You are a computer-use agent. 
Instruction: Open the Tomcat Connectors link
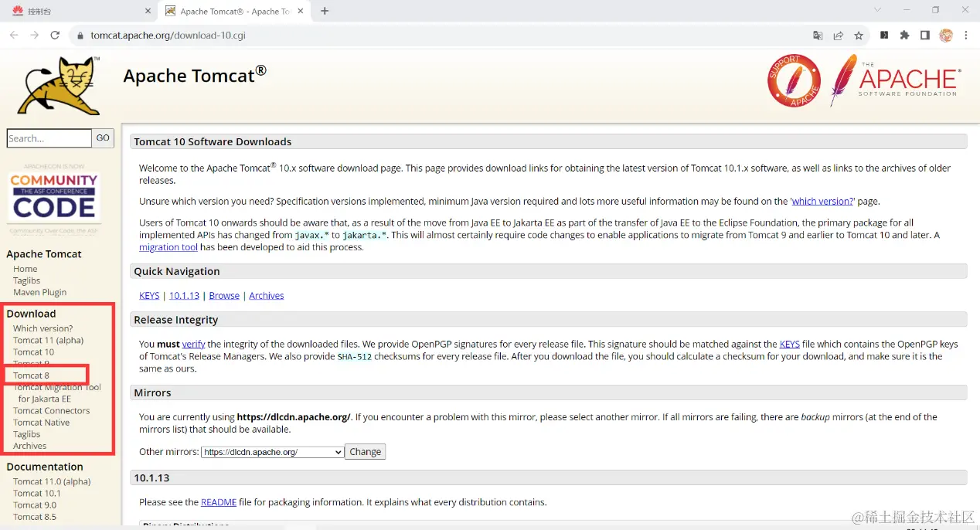pyautogui.click(x=52, y=411)
